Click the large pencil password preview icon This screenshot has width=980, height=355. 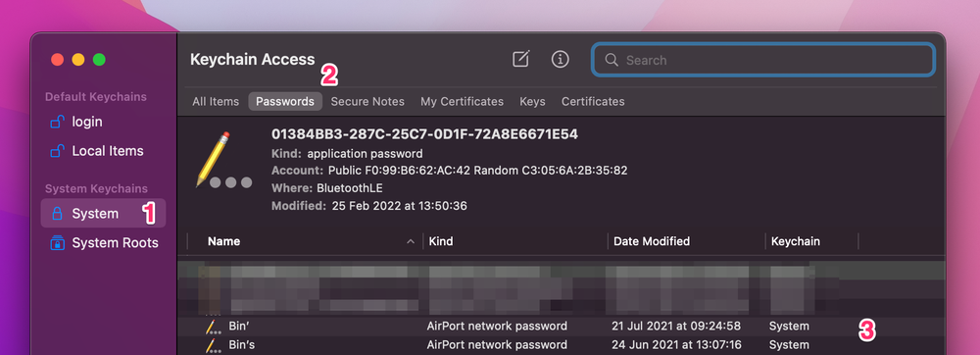coord(223,161)
